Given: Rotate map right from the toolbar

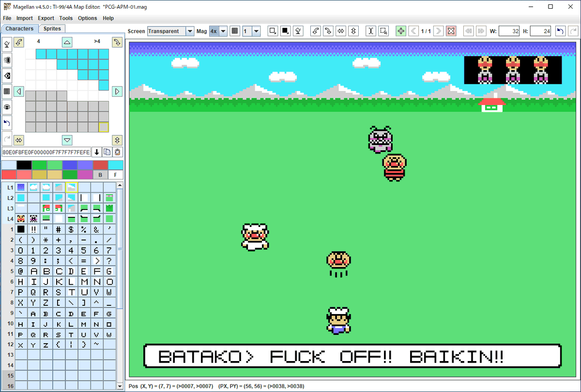Looking at the screenshot, I should pyautogui.click(x=328, y=31).
